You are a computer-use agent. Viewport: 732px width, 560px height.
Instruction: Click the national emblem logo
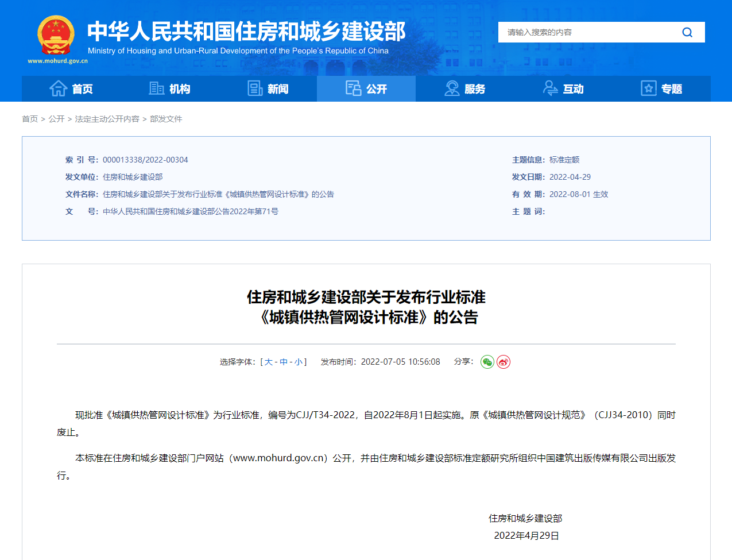(56, 36)
